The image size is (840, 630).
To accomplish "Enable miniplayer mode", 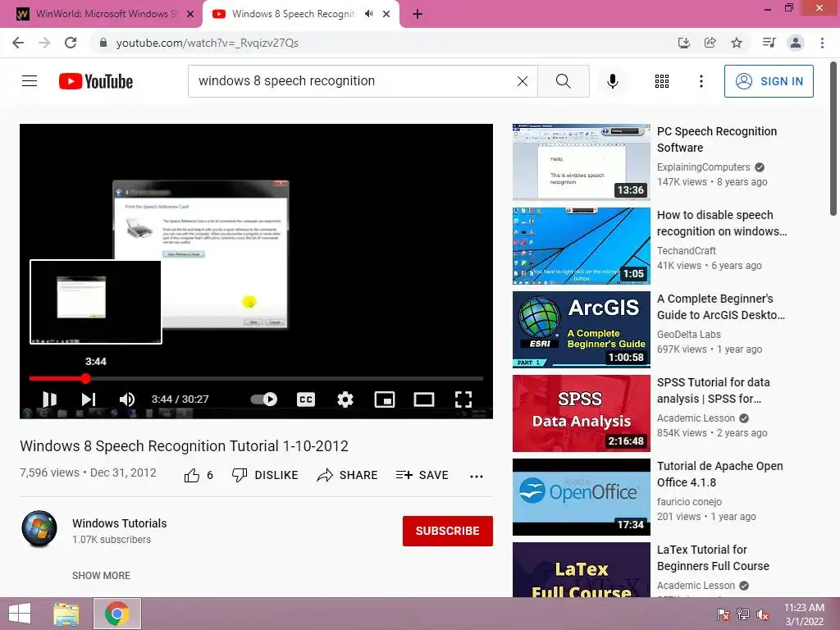I will click(385, 399).
